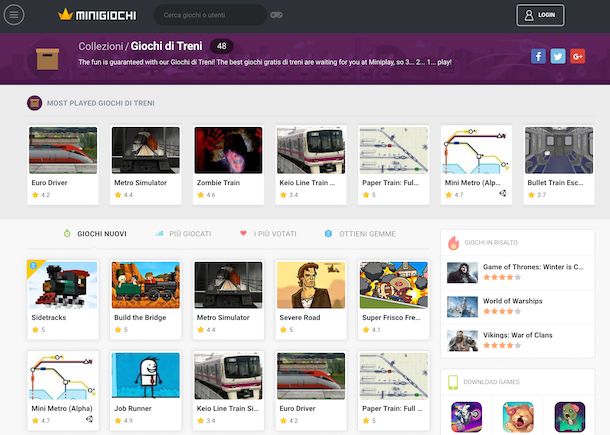The image size is (610, 435).
Task: Share on Facebook icon
Action: [538, 56]
